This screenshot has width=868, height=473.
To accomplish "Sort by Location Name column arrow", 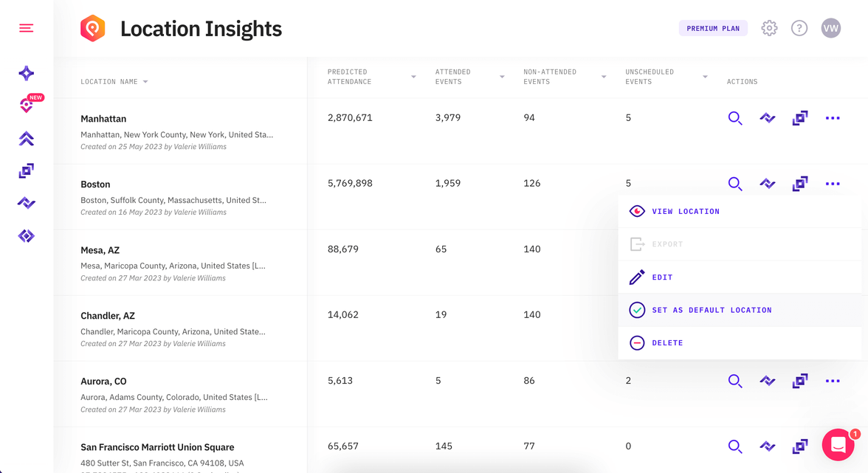I will (x=145, y=82).
